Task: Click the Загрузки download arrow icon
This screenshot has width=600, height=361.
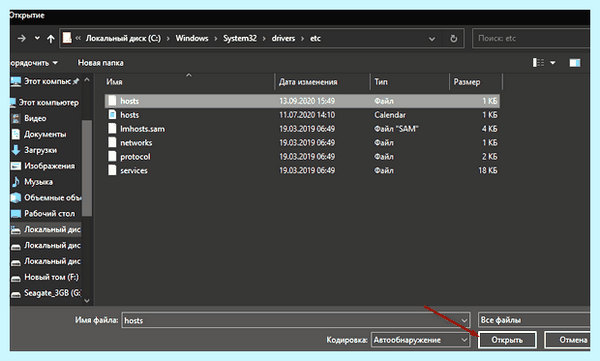Action: point(16,150)
